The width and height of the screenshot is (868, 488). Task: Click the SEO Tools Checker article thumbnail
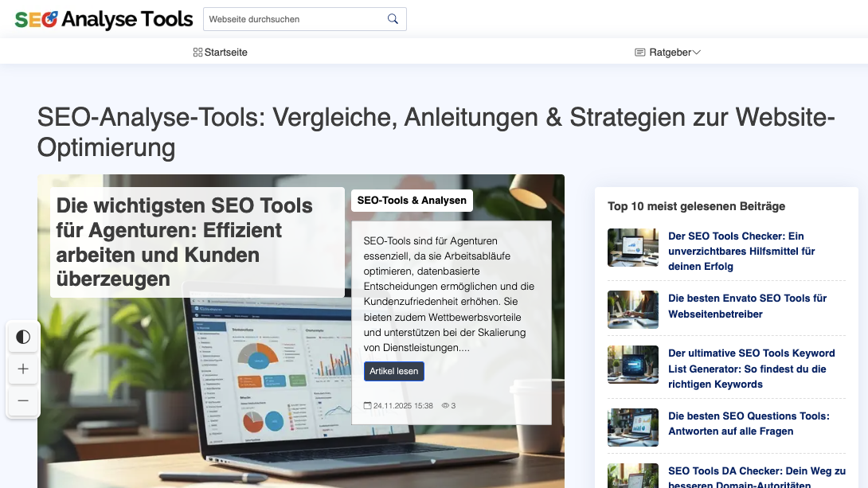632,248
